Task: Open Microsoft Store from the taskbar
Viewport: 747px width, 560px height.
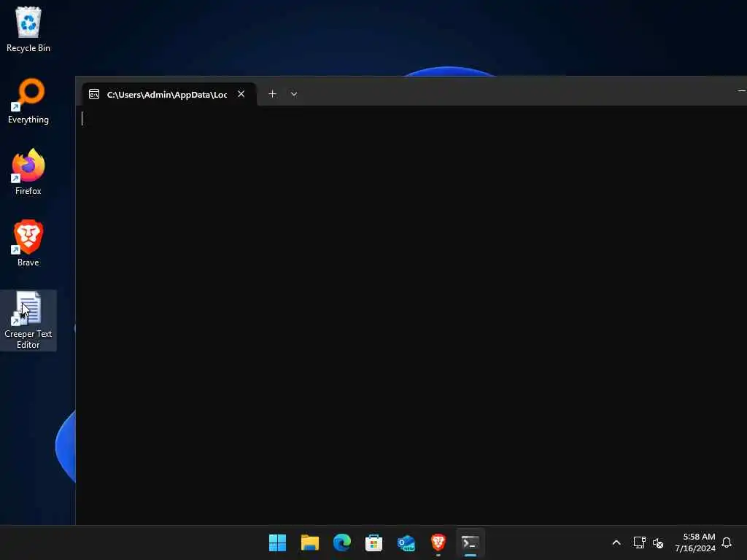Action: click(x=374, y=542)
